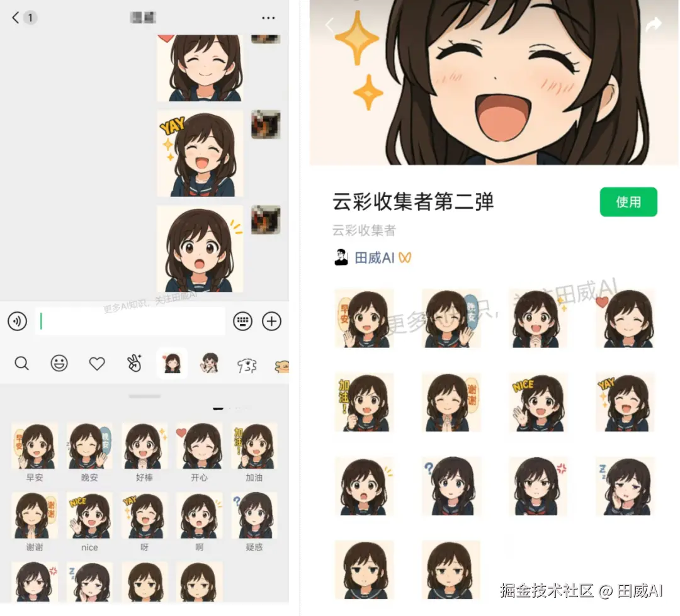680x616 pixels.
Task: Preview the NICE sticker in pack grid
Action: pyautogui.click(x=538, y=402)
